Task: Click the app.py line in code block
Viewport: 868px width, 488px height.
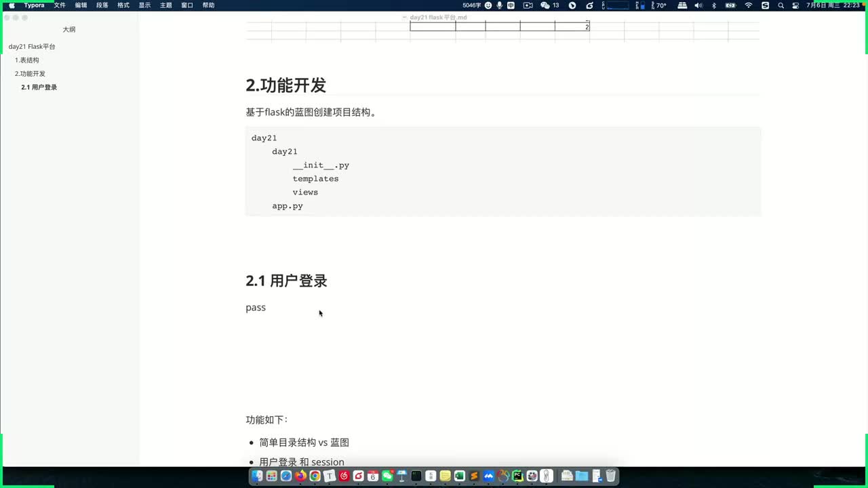Action: [x=288, y=206]
